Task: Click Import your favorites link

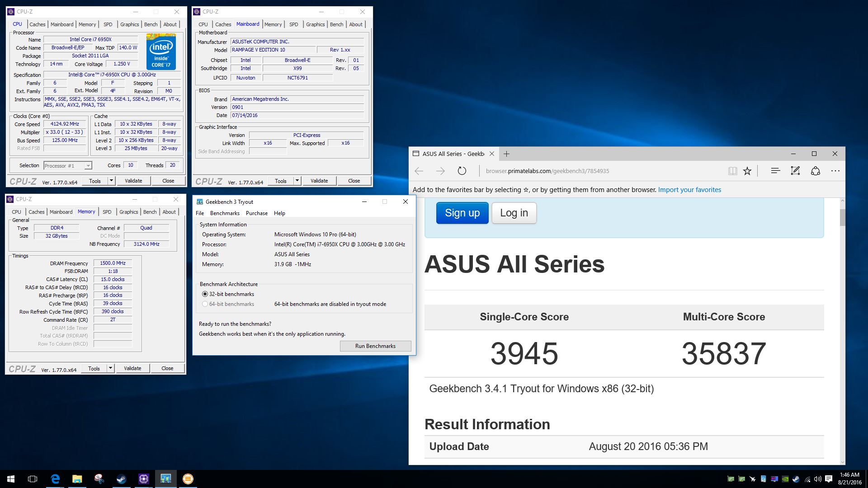Action: 689,190
